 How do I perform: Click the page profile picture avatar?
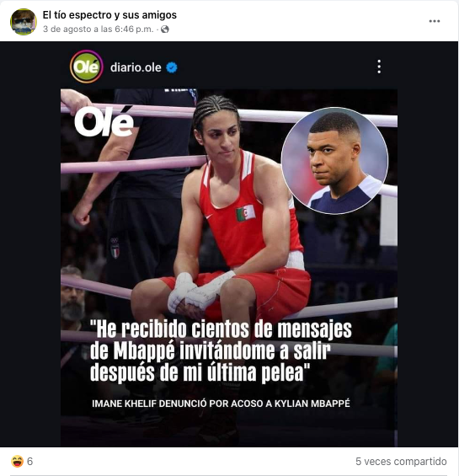[24, 22]
